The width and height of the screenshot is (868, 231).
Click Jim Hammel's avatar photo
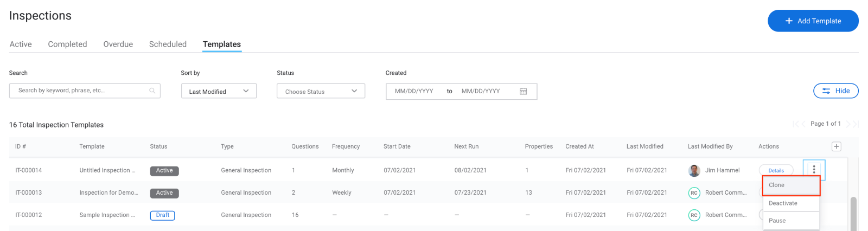[694, 170]
